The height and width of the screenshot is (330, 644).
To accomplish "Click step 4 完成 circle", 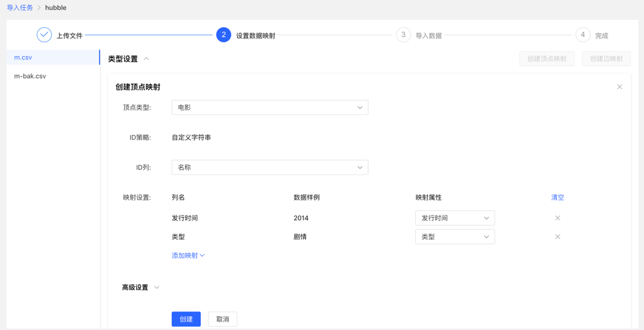I will click(583, 35).
